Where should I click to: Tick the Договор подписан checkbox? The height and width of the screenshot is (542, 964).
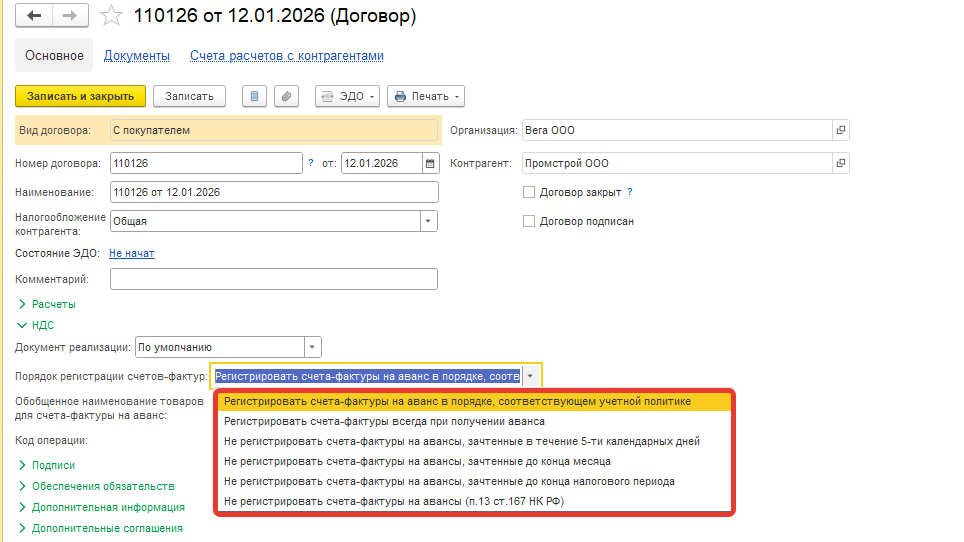529,221
